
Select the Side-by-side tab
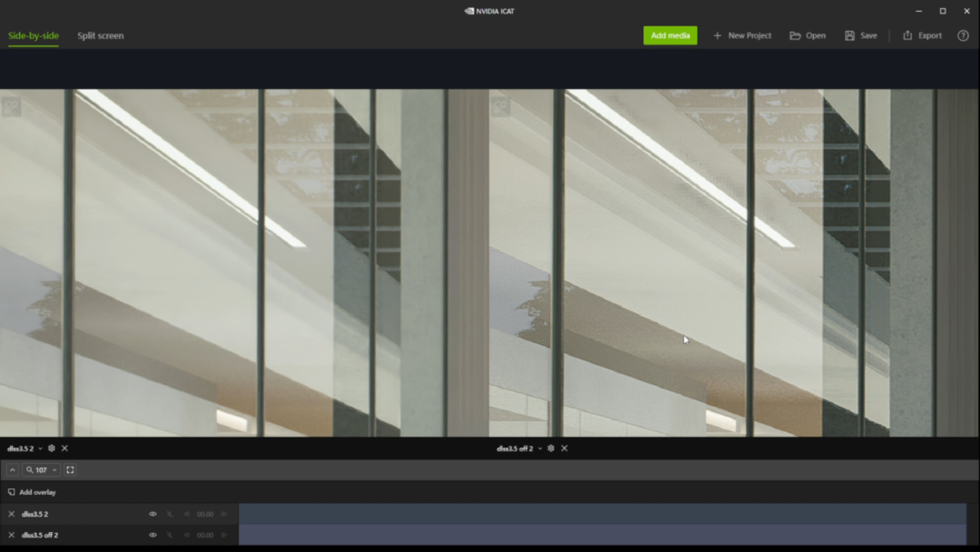click(x=34, y=35)
